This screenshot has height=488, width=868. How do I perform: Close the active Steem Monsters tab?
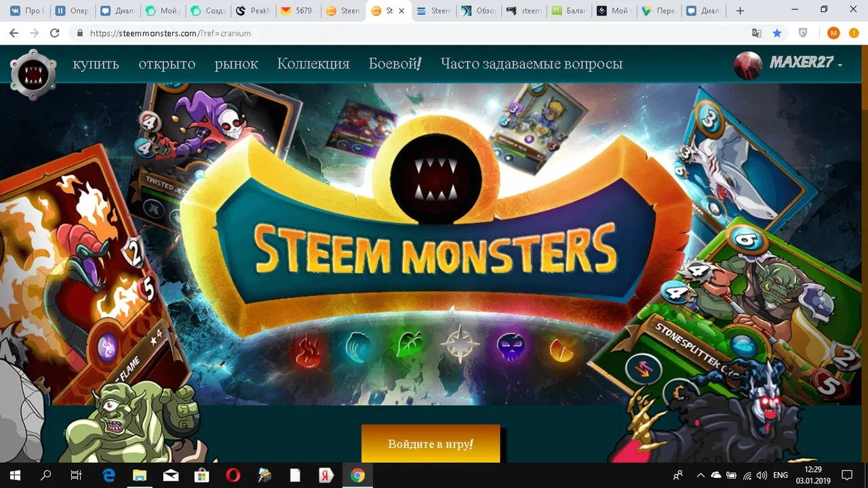[x=401, y=11]
